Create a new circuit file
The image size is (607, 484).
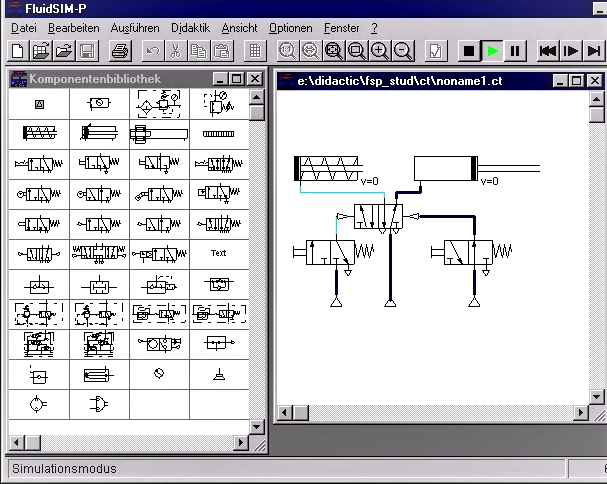18,51
